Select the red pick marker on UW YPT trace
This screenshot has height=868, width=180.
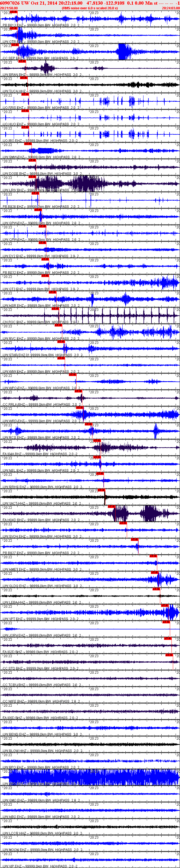point(165,606)
